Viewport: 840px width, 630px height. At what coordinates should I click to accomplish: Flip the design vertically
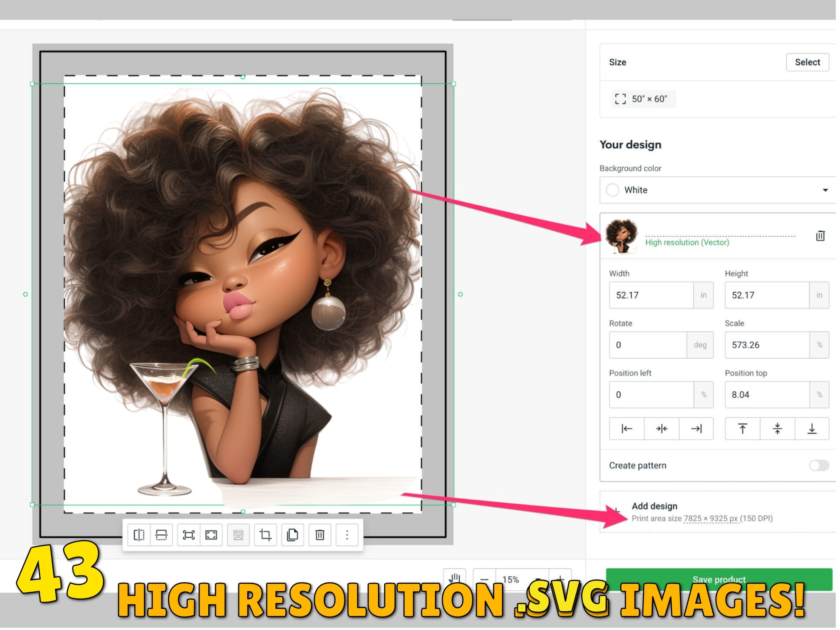pyautogui.click(x=161, y=535)
